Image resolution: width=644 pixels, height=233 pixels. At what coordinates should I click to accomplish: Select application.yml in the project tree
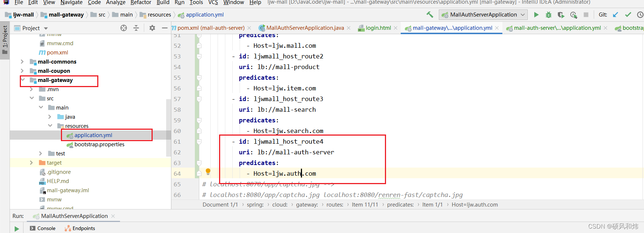coord(93,135)
